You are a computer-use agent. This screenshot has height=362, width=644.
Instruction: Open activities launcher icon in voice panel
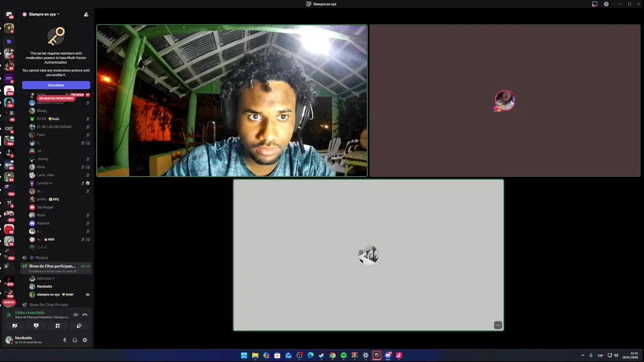click(x=57, y=326)
